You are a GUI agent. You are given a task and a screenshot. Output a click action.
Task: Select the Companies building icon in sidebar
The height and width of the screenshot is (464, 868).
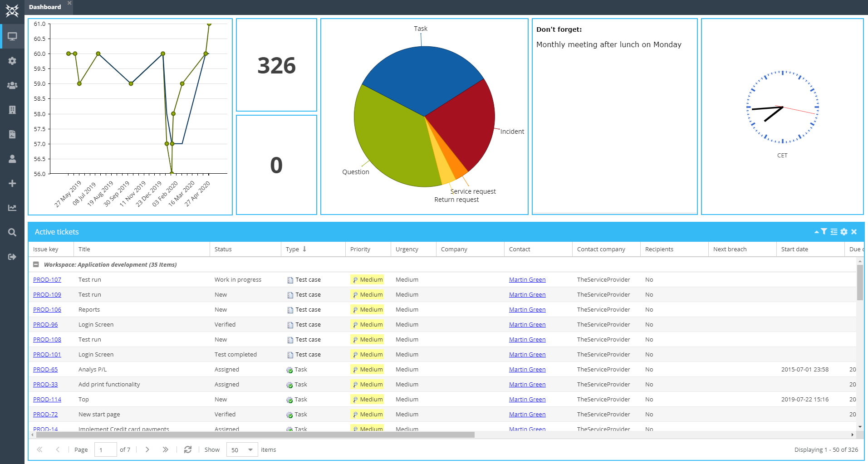click(12, 109)
